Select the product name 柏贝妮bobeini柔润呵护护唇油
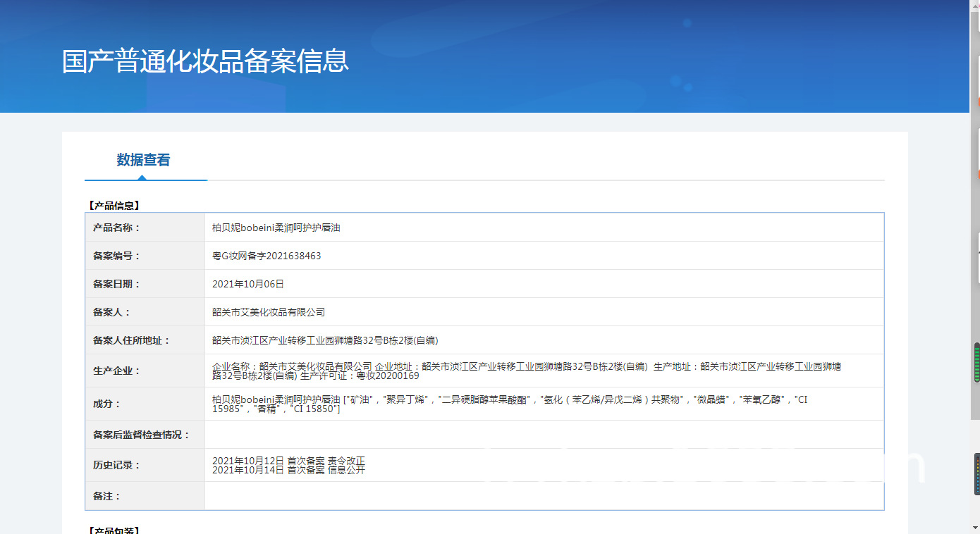Screen dimensions: 980x534 pyautogui.click(x=276, y=228)
